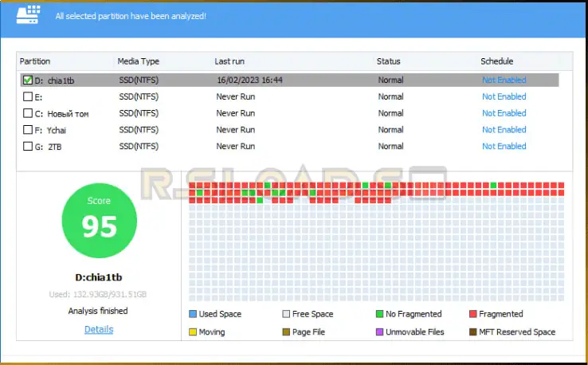Open Not Enabled schedule for E: partition

504,96
